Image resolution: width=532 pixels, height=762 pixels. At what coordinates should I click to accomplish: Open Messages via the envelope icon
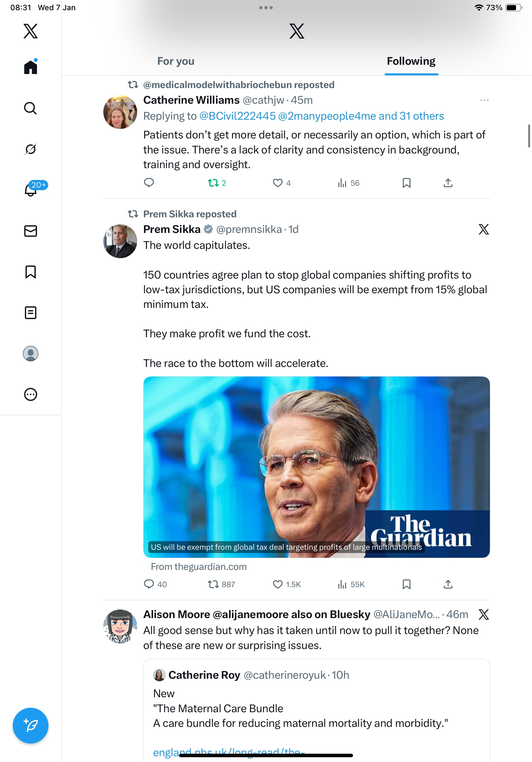tap(30, 231)
